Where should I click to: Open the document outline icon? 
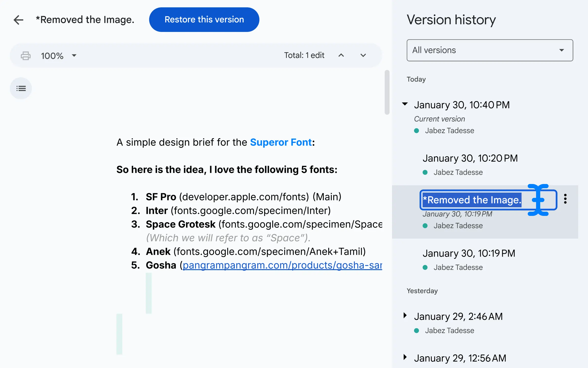coord(21,88)
